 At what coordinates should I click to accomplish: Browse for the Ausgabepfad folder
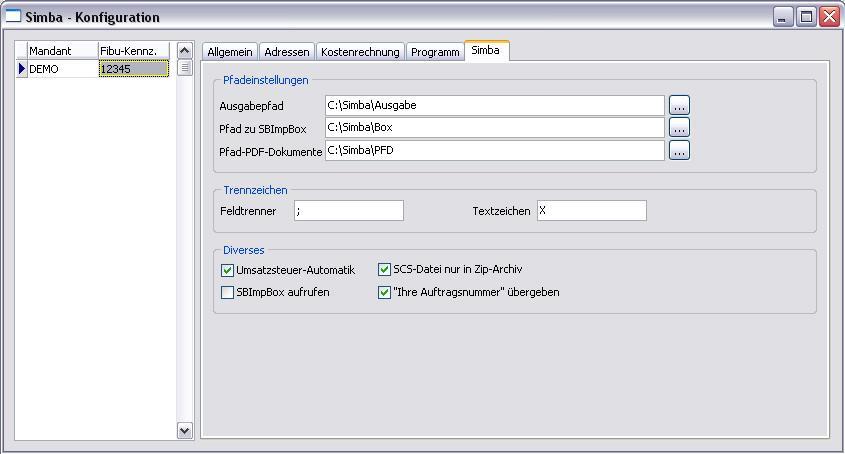point(680,105)
